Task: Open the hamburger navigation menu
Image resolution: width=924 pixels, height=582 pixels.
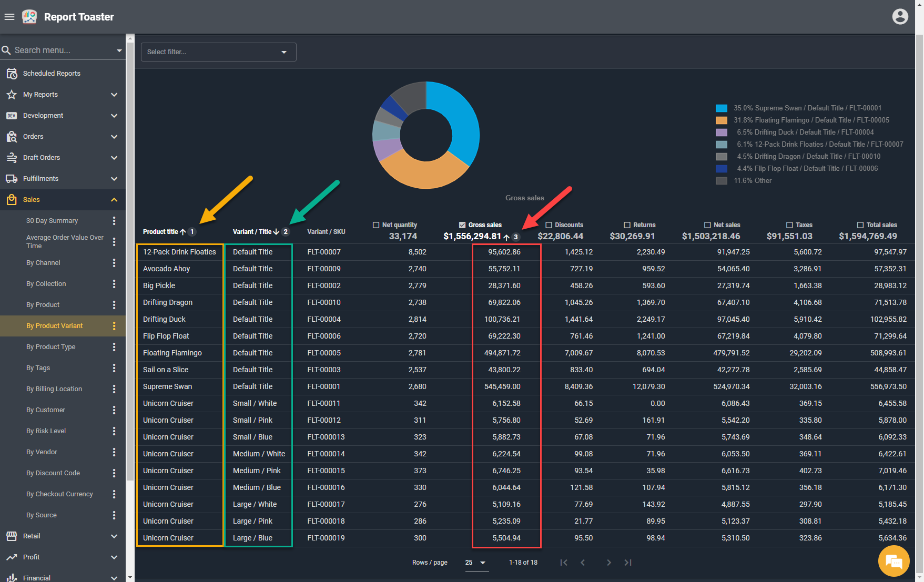Action: click(9, 17)
